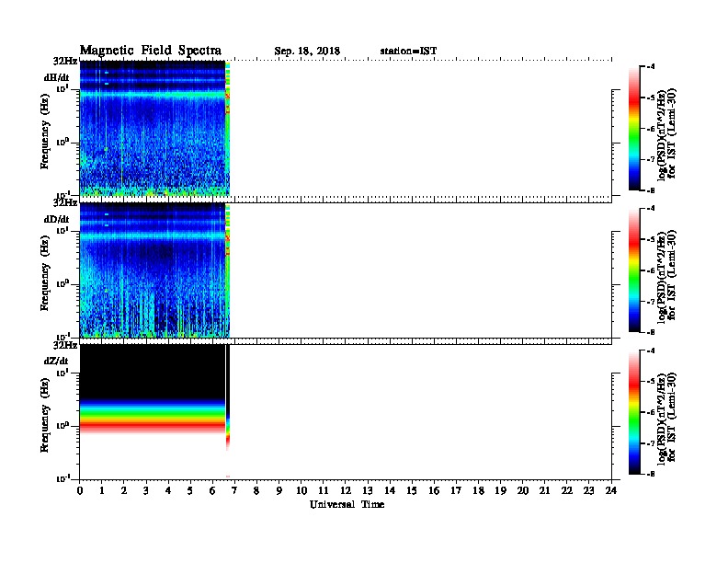Click the dD/dt panel's "Frequency (Hz)" axis label

click(44, 273)
